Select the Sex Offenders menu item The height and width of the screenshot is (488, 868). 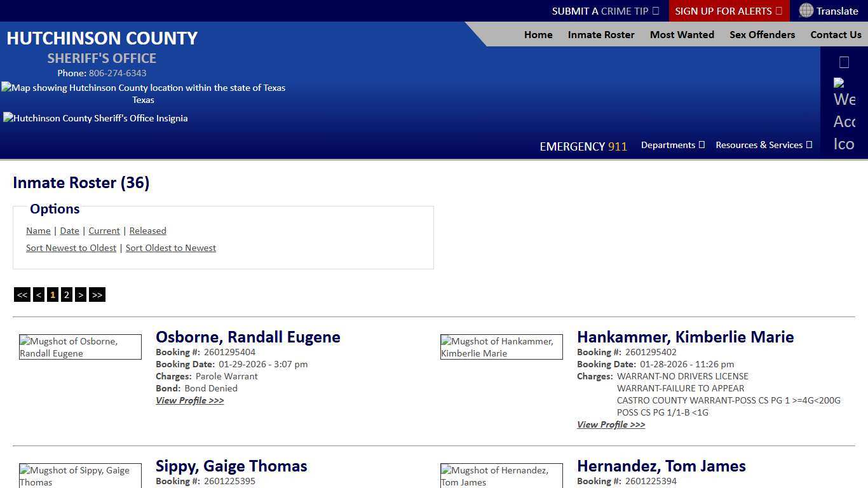click(762, 34)
